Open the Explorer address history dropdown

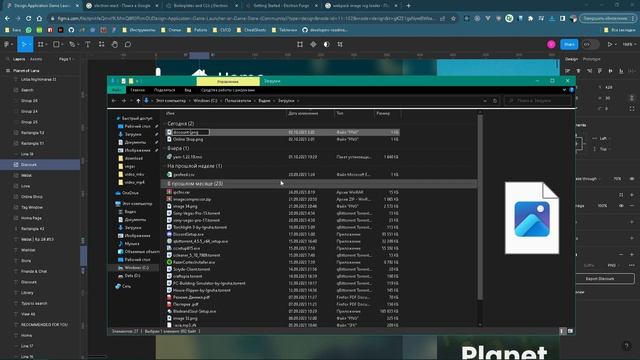485,100
